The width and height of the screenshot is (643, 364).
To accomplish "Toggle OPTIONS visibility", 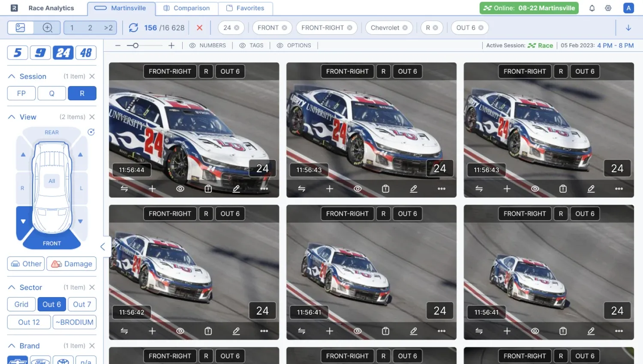I will 294,45.
